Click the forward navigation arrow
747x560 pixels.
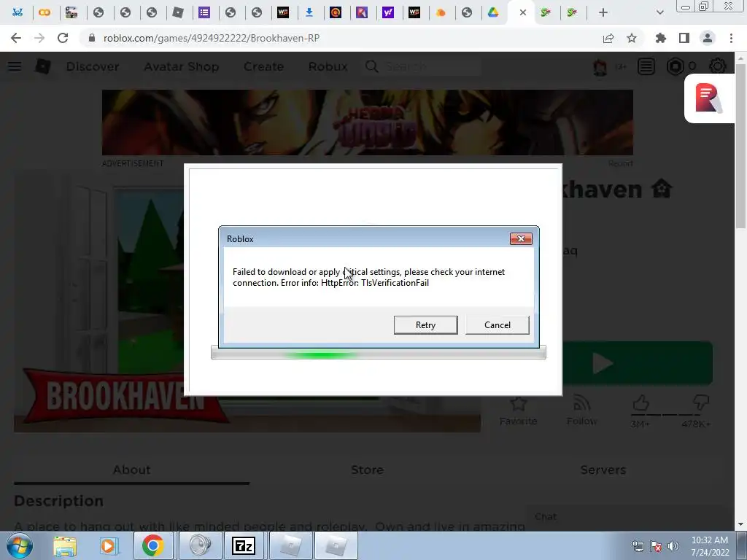pyautogui.click(x=39, y=38)
